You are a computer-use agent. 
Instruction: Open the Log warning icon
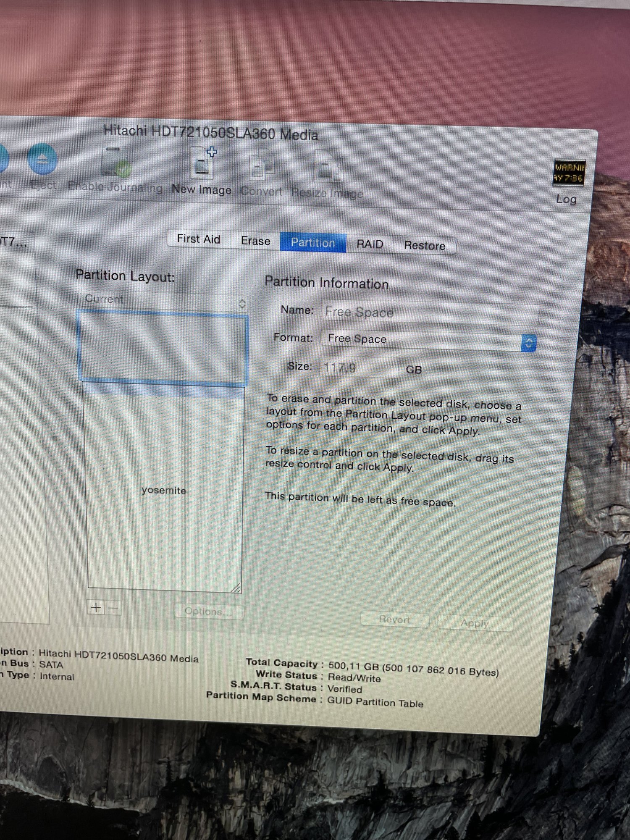[x=569, y=173]
